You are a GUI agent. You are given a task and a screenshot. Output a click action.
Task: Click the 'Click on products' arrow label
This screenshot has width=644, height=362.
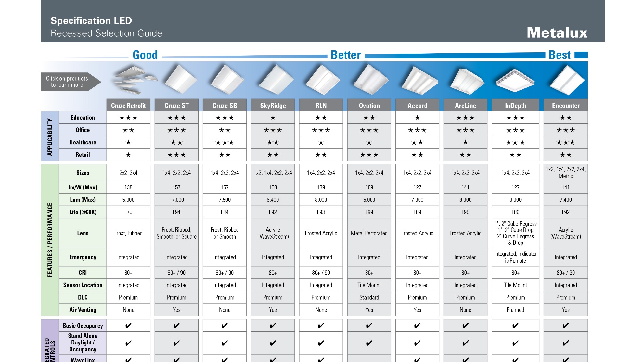point(68,82)
